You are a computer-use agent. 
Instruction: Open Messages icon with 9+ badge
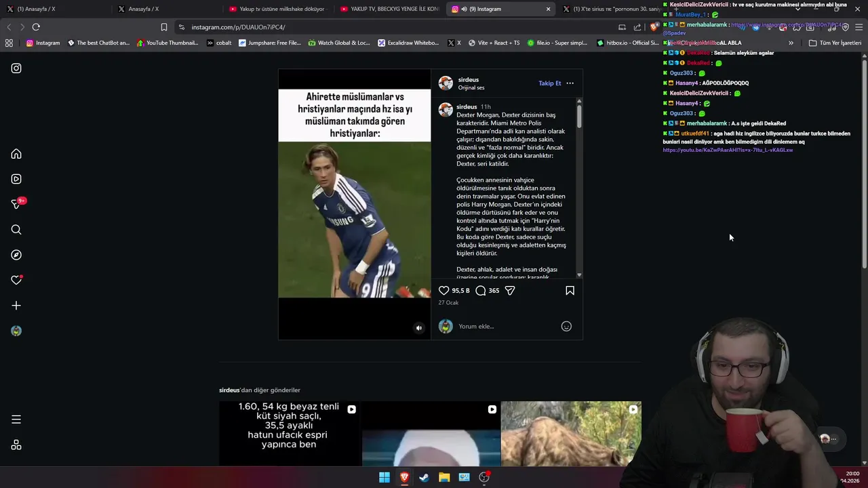[x=16, y=204]
